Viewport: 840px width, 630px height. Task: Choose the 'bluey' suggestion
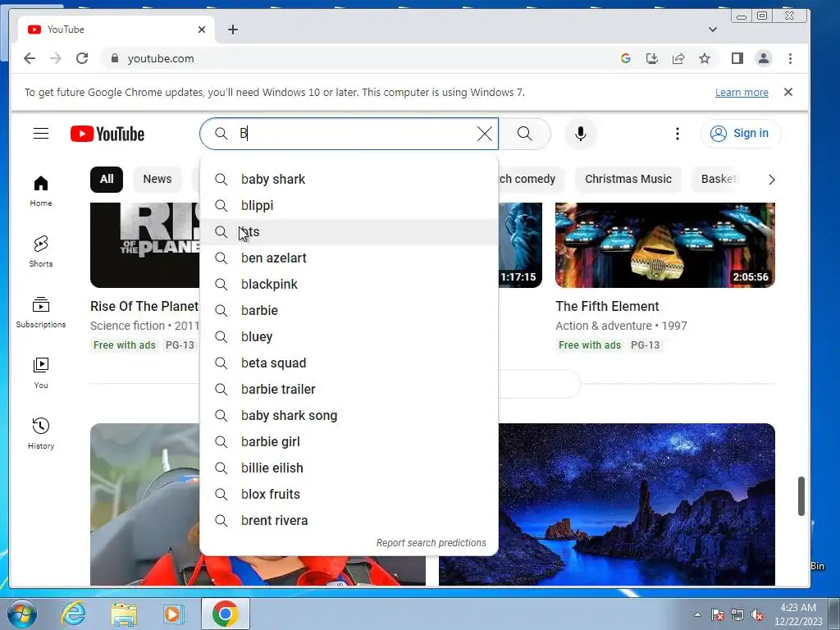tap(349, 336)
